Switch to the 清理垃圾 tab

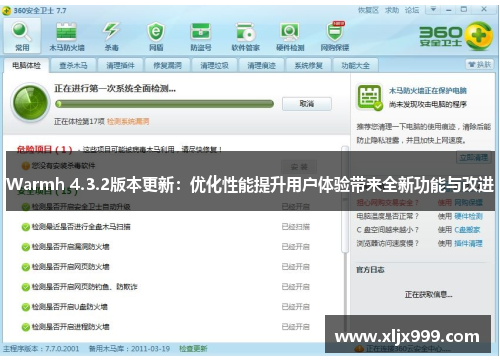point(214,65)
